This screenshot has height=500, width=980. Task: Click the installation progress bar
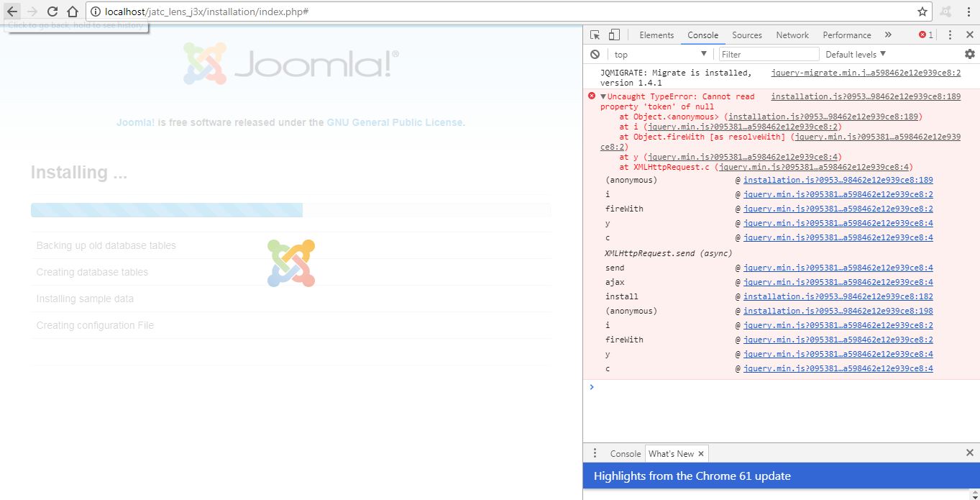(x=290, y=209)
